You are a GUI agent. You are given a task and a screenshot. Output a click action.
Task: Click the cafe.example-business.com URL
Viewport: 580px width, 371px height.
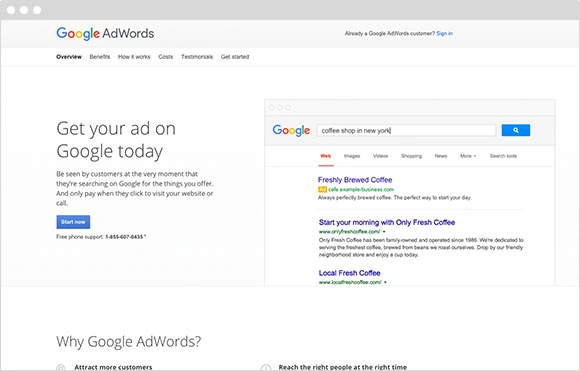pos(361,189)
